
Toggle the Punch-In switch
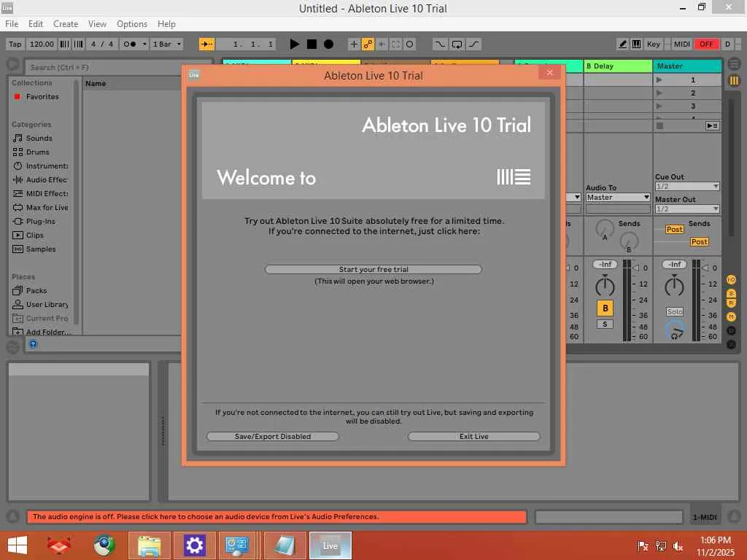440,44
